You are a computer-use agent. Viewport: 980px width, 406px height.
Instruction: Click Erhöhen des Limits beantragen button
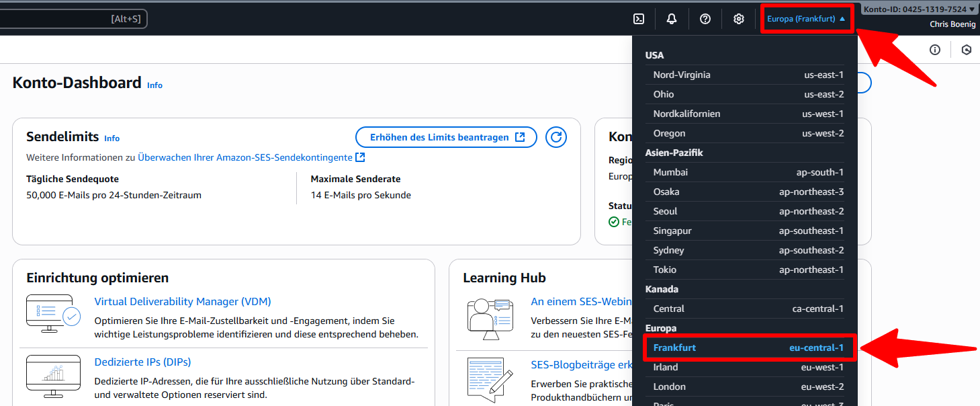coord(446,137)
